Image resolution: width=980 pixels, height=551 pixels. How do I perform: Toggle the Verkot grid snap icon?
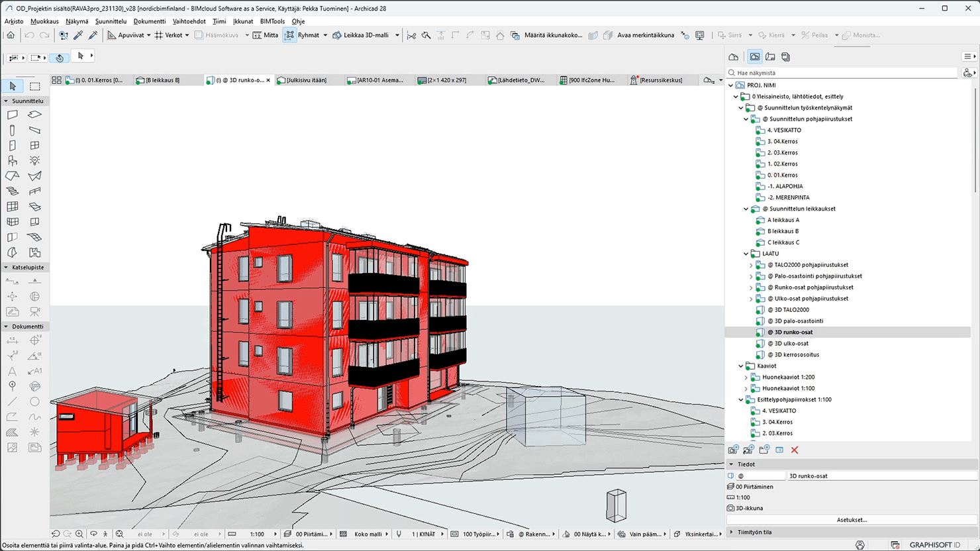(159, 35)
